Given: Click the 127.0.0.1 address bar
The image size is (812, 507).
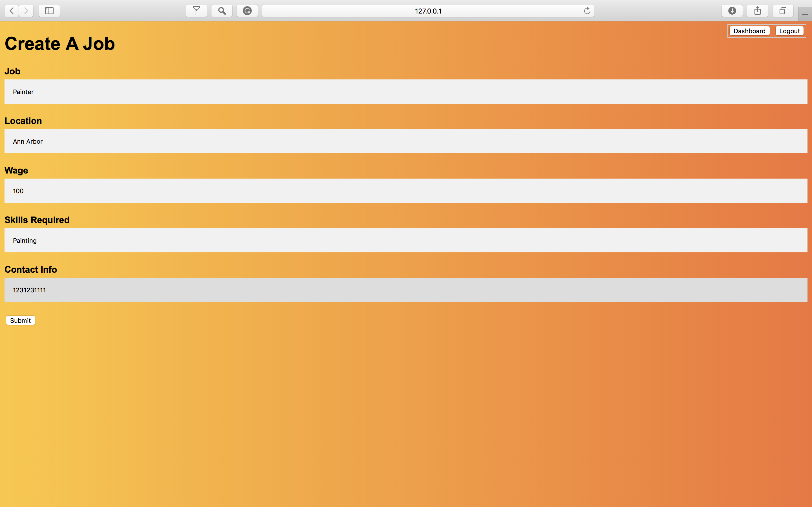Looking at the screenshot, I should [x=428, y=11].
